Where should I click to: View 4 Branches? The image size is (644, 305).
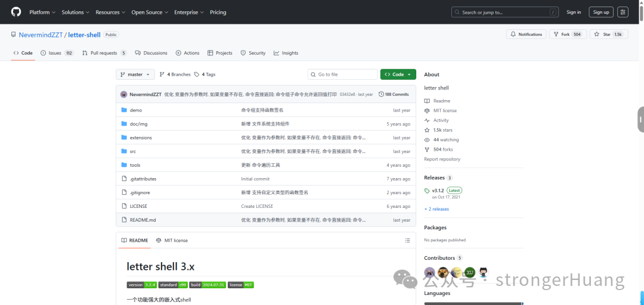(x=175, y=74)
